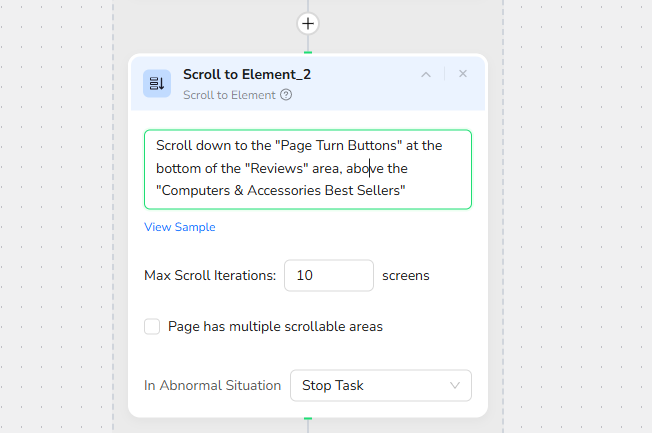Open the help question mark icon
This screenshot has width=652, height=433.
click(286, 95)
